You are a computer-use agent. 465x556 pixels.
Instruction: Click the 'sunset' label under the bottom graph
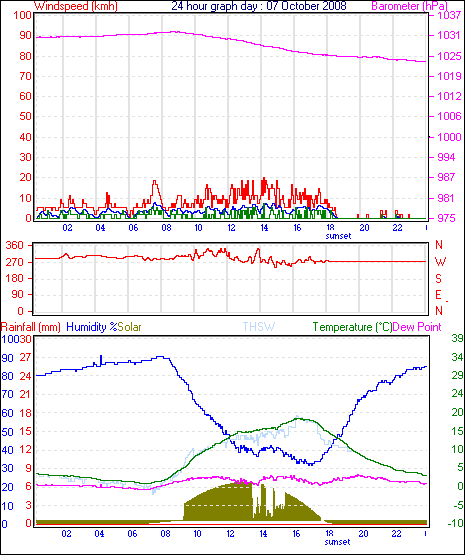[337, 542]
